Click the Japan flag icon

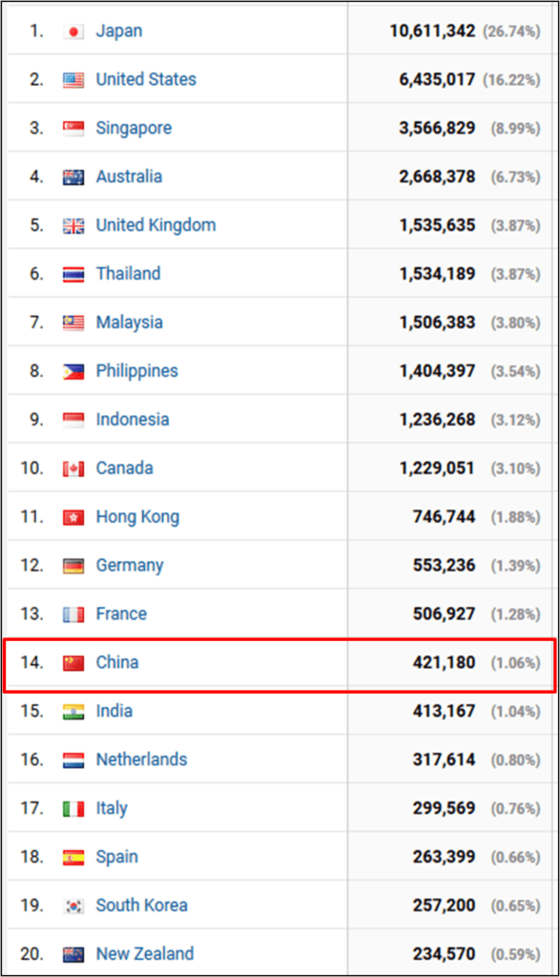click(x=73, y=31)
